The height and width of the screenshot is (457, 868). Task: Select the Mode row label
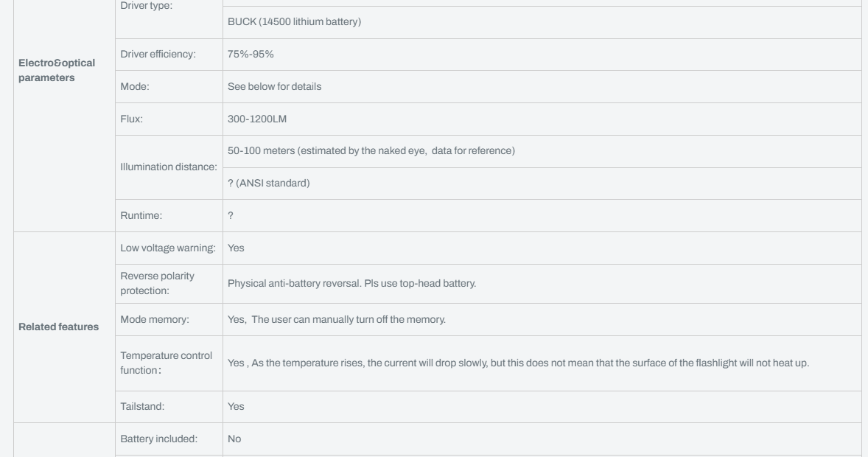pos(135,86)
